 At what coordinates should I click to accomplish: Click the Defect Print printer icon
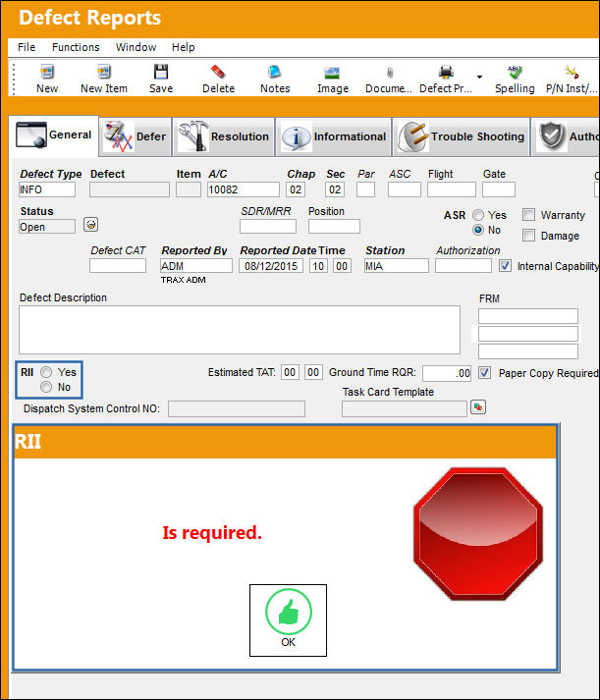(x=446, y=72)
